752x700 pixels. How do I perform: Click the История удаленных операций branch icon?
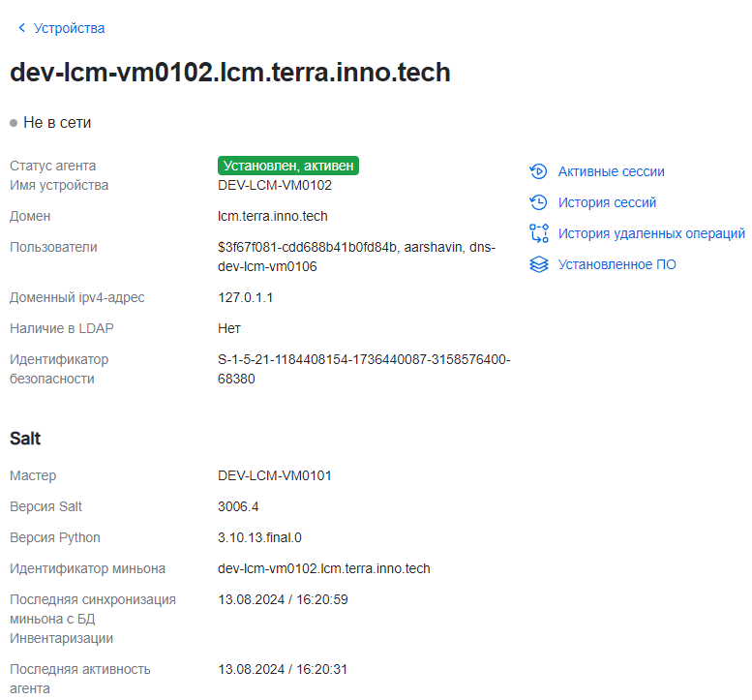click(539, 233)
